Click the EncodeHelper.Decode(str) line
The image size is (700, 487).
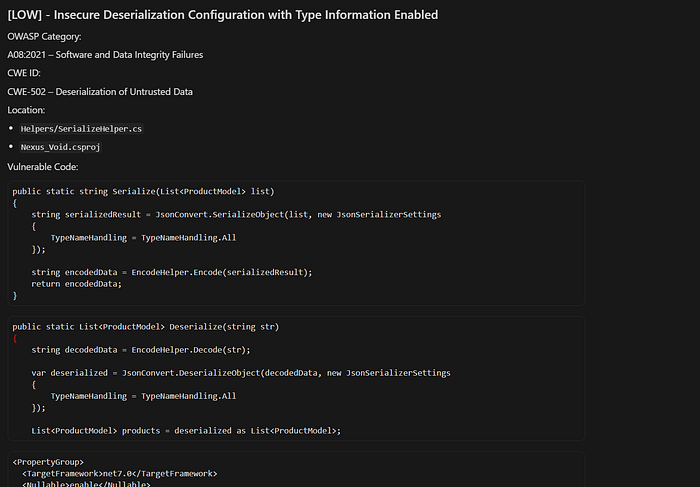tap(141, 350)
